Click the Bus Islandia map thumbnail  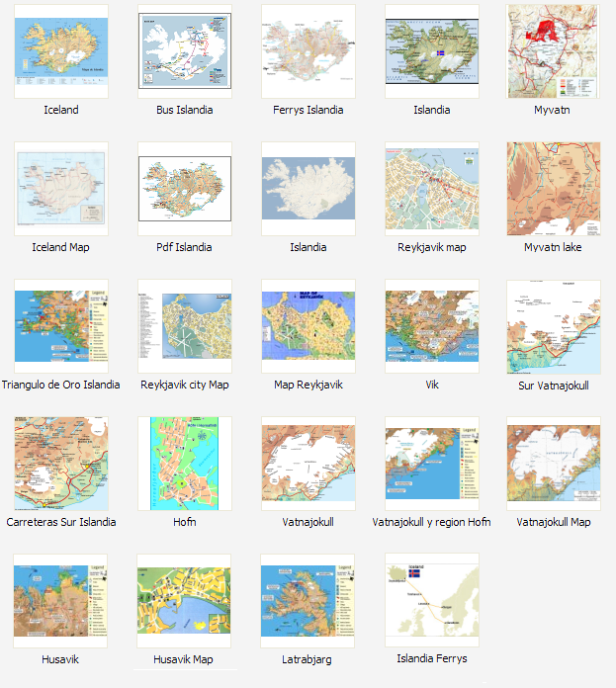185,50
